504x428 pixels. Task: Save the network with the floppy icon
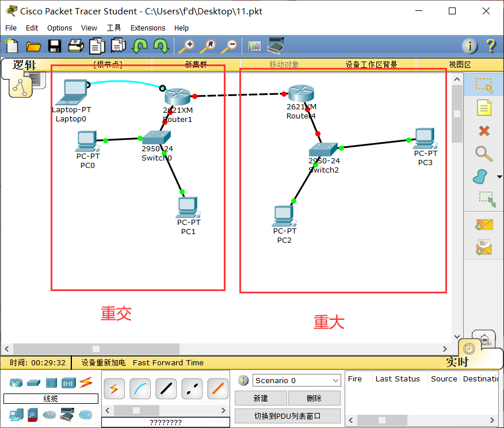[54, 46]
